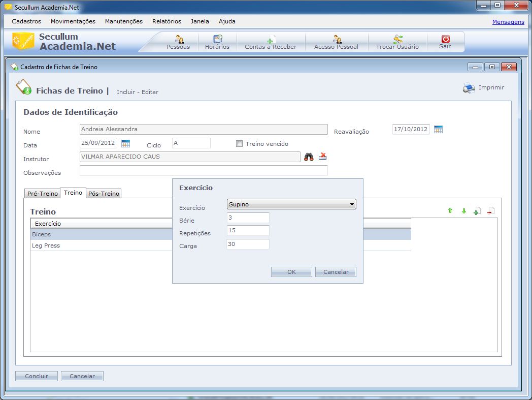Open the Relatórios menu
532x400 pixels.
pyautogui.click(x=167, y=21)
